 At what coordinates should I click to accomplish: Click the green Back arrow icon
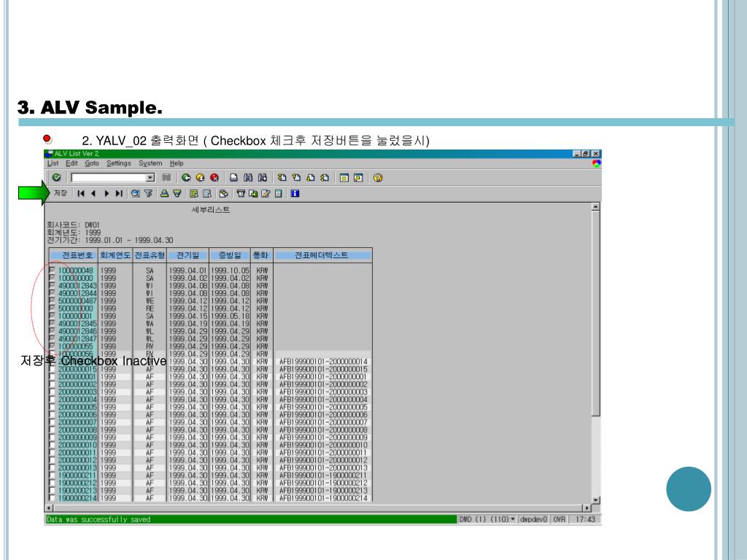pos(186,178)
